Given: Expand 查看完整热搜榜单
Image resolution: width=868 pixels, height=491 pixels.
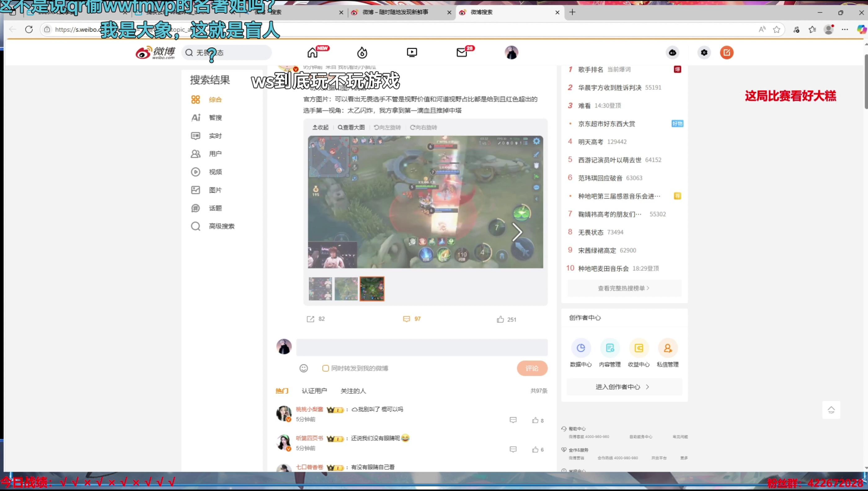Looking at the screenshot, I should (624, 288).
